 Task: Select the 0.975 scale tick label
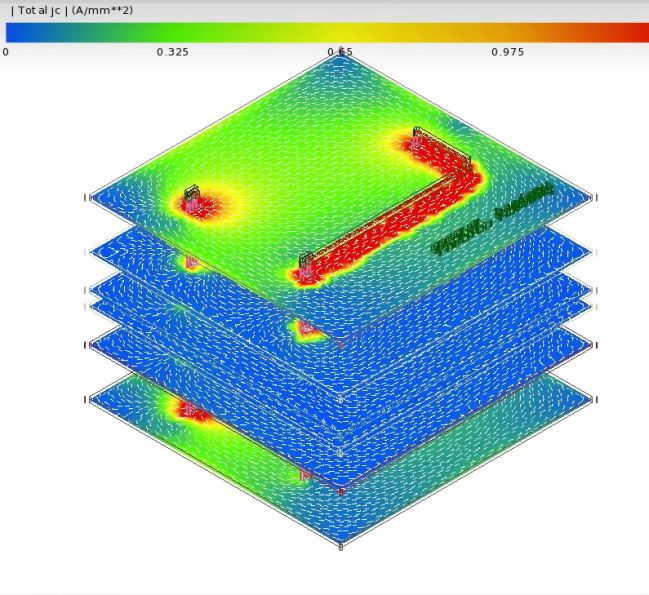tap(508, 52)
